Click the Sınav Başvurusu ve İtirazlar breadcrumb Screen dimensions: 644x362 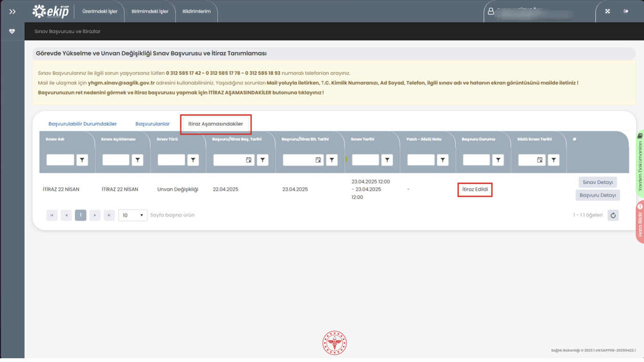pyautogui.click(x=67, y=31)
